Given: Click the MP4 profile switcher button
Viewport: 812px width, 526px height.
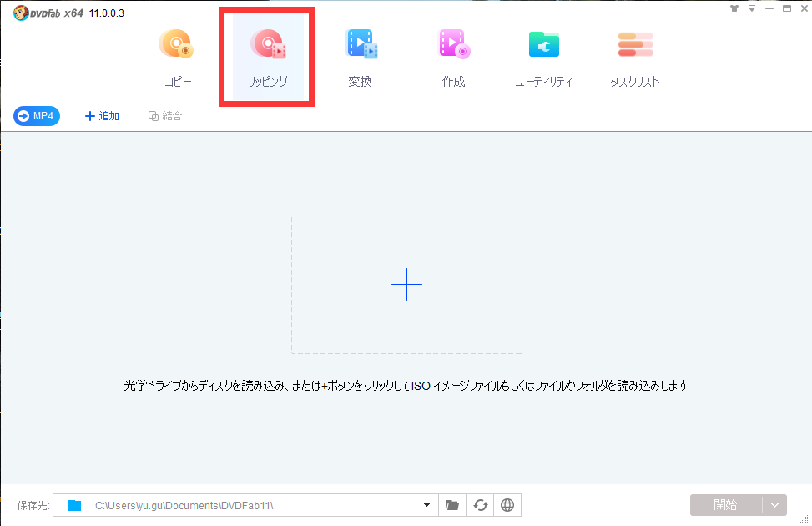Looking at the screenshot, I should [37, 116].
